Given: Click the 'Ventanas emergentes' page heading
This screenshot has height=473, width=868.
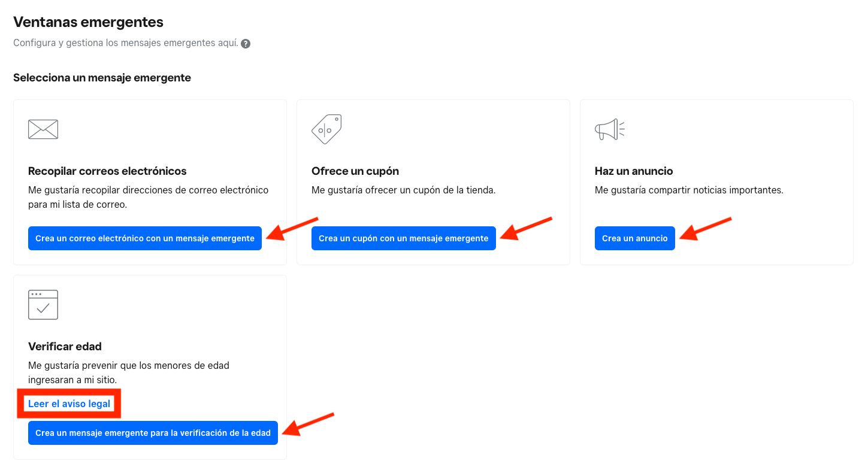Looking at the screenshot, I should [x=88, y=22].
